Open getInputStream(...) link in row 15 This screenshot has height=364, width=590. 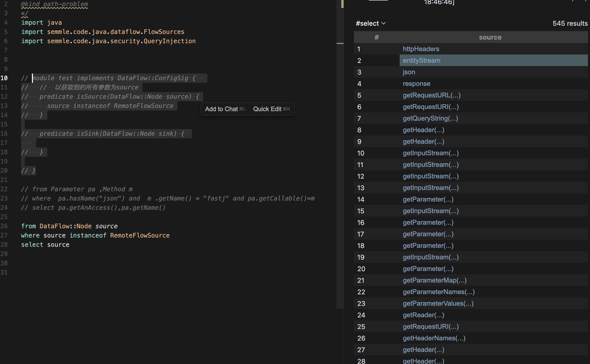click(431, 211)
